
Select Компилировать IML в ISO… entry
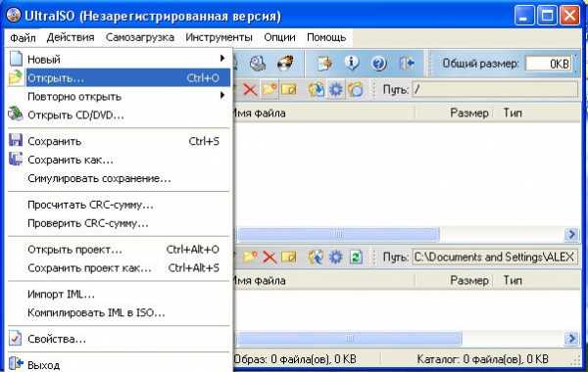119,312
